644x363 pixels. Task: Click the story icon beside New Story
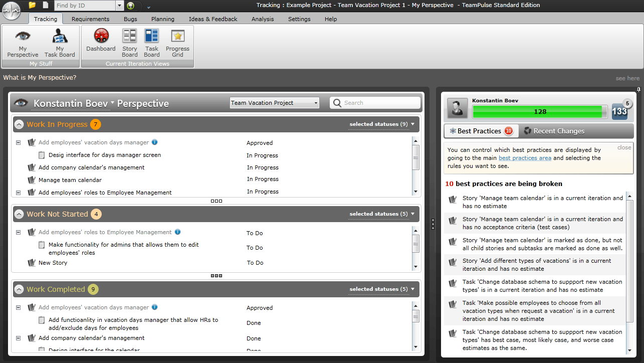tap(32, 263)
